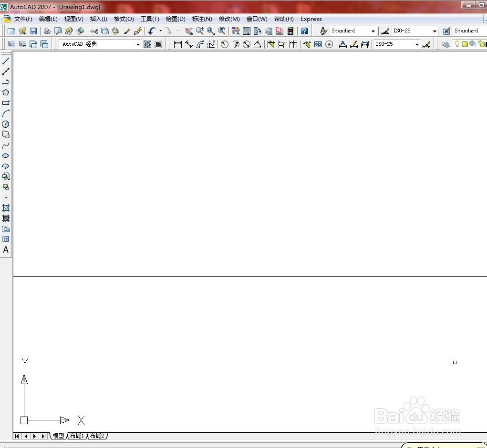Viewport: 487px width, 448px height.
Task: Click the Zoom Previous icon
Action: pos(222,31)
